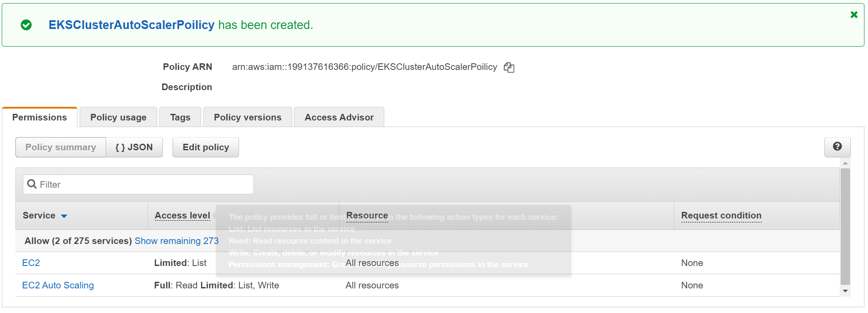Show remaining 273 services

[x=177, y=241]
